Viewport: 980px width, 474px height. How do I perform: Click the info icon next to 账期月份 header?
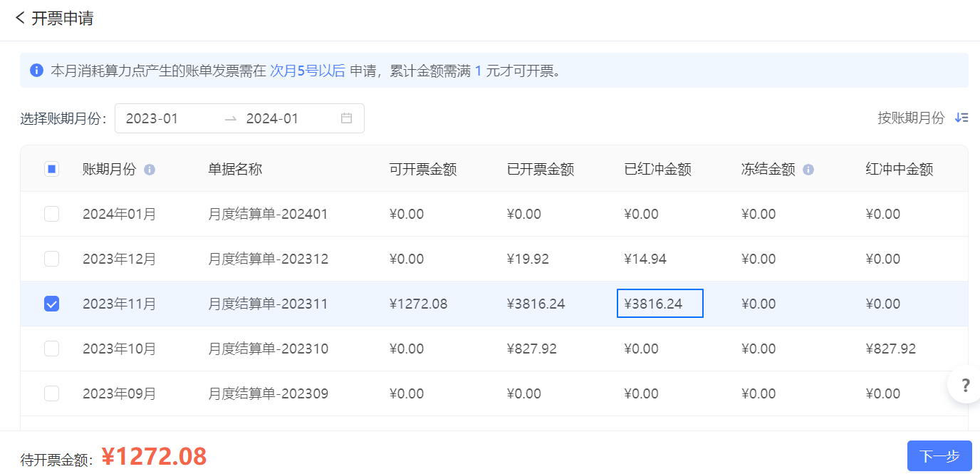[x=150, y=170]
